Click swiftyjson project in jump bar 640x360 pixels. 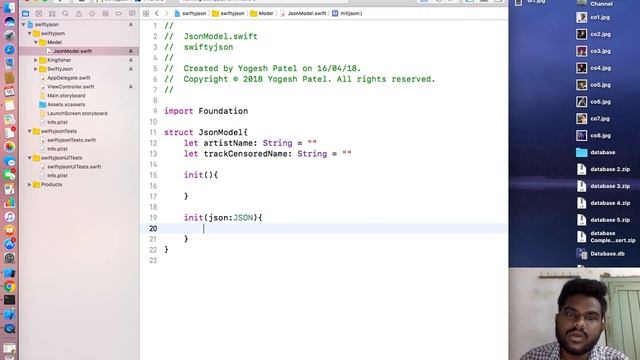(190, 13)
